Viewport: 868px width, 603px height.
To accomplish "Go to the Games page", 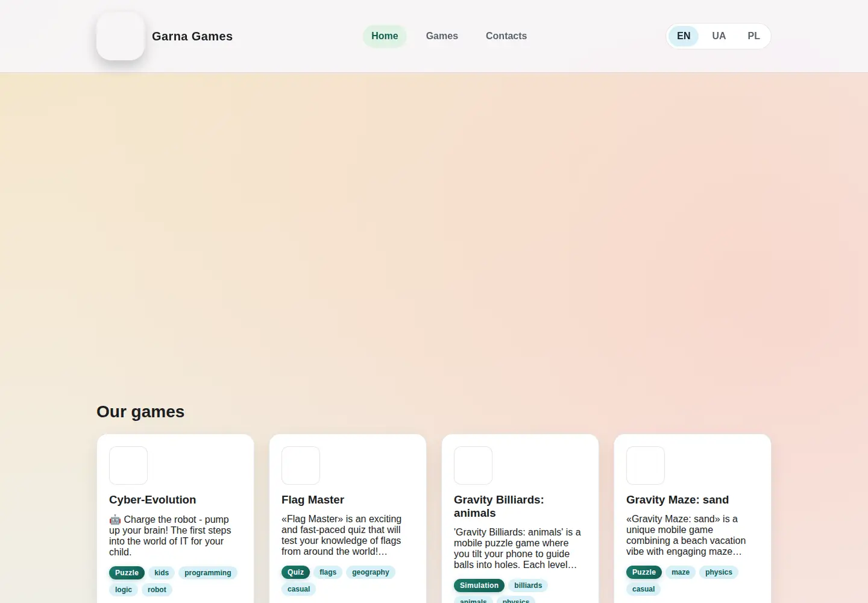I will tap(442, 36).
